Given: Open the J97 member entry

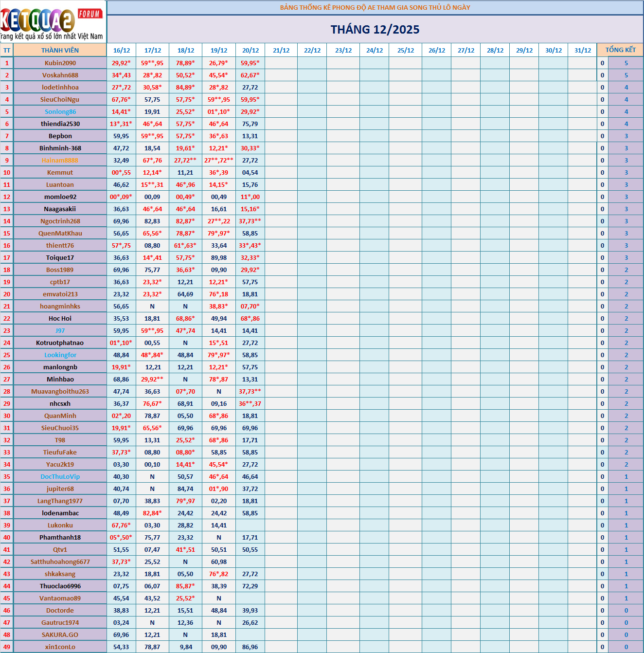Looking at the screenshot, I should pos(60,330).
